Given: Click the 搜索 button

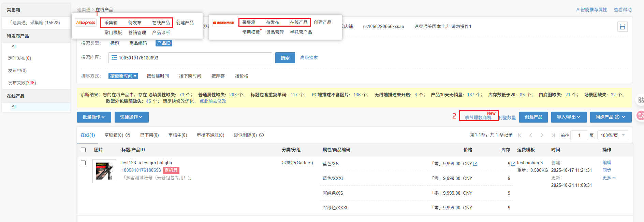Looking at the screenshot, I should tap(285, 58).
